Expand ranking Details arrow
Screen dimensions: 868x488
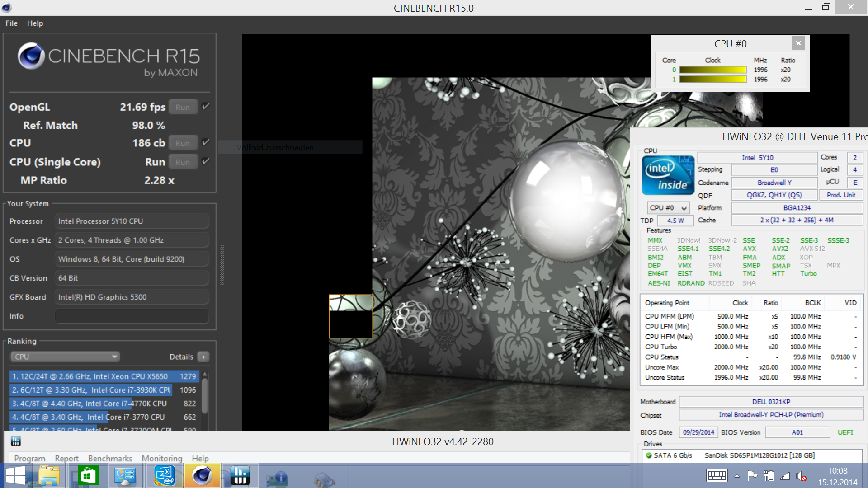[203, 357]
